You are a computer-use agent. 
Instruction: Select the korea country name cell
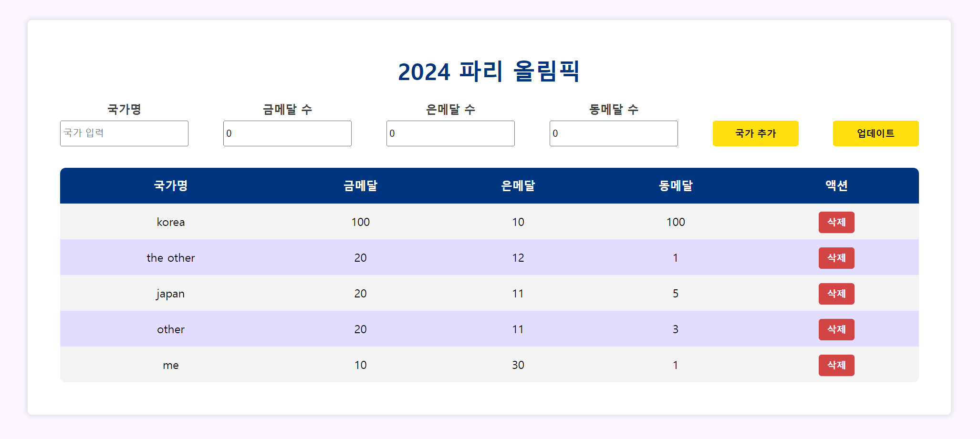point(171,222)
